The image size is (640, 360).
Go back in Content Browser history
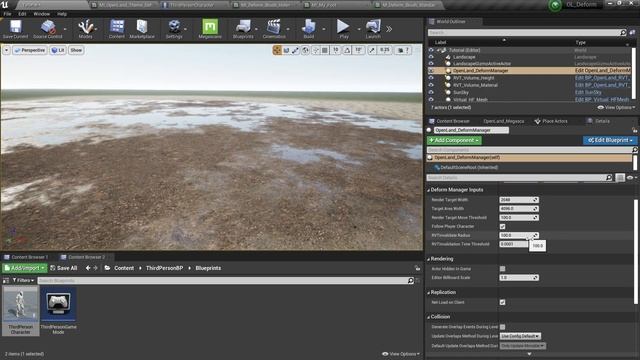pyautogui.click(x=88, y=268)
